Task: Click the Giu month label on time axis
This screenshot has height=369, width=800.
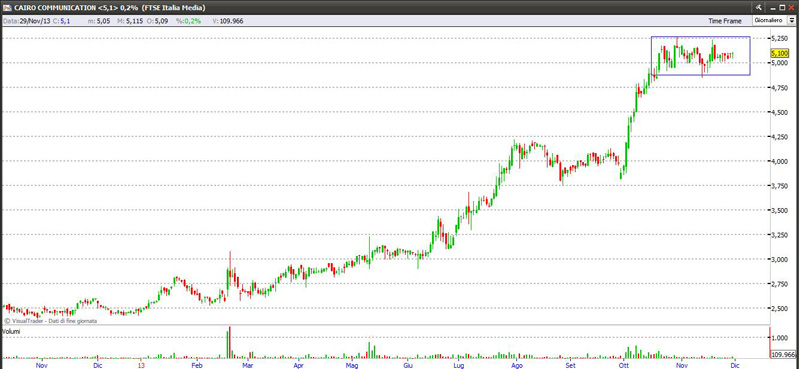Action: pyautogui.click(x=408, y=365)
